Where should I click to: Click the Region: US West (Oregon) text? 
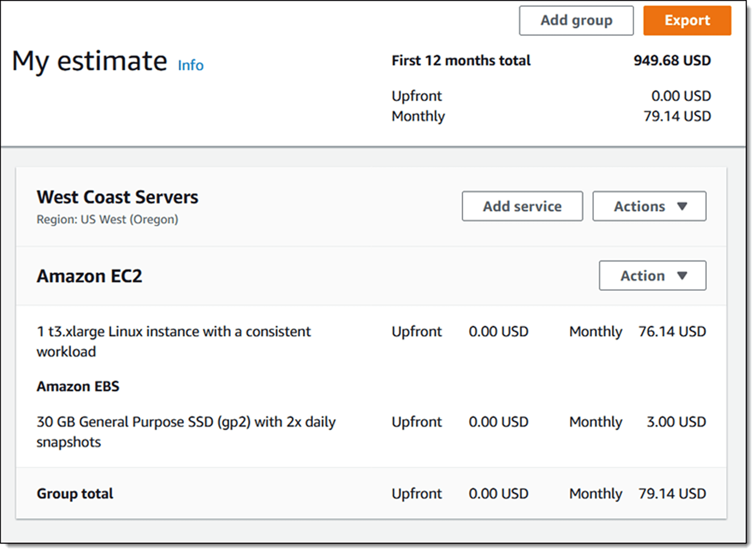click(107, 220)
